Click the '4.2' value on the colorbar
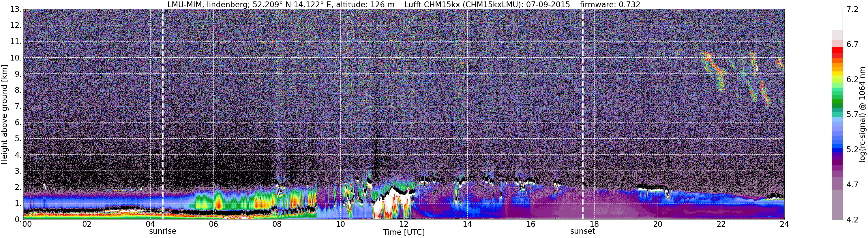This screenshot has height=238, width=868. pyautogui.click(x=852, y=220)
